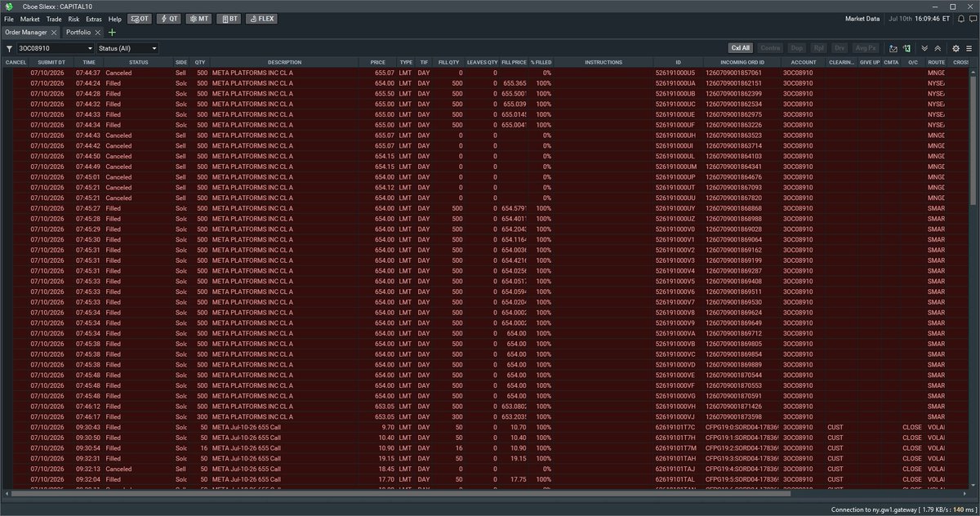Sort by the STATUS column header
This screenshot has height=516, width=980.
[139, 62]
